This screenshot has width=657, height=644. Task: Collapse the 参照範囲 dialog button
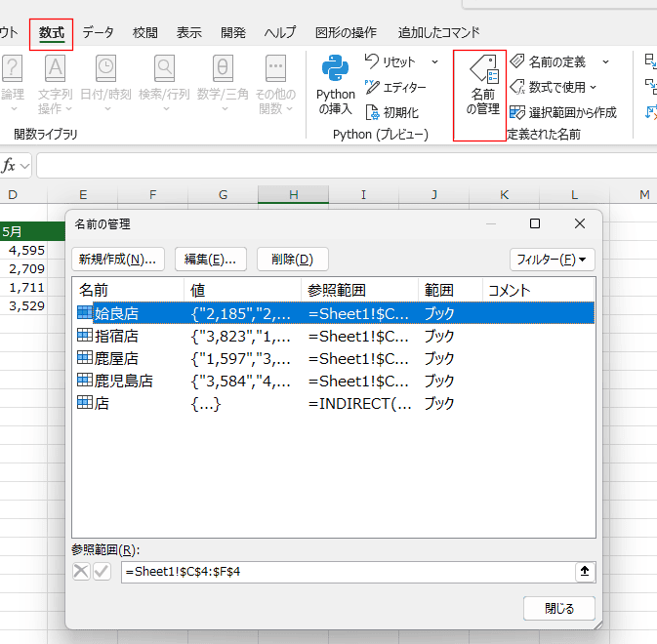(585, 572)
